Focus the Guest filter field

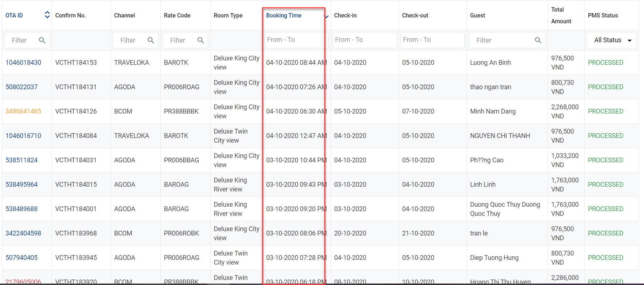coord(507,40)
